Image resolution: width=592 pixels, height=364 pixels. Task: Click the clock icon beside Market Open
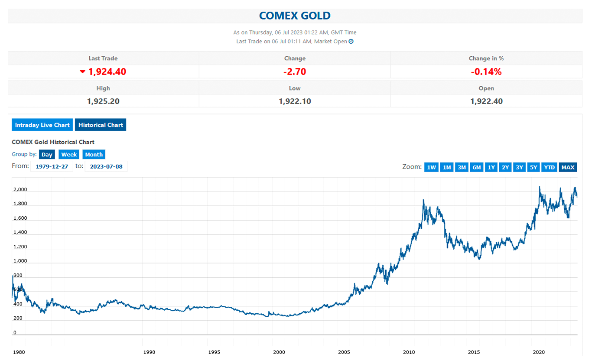(x=351, y=42)
